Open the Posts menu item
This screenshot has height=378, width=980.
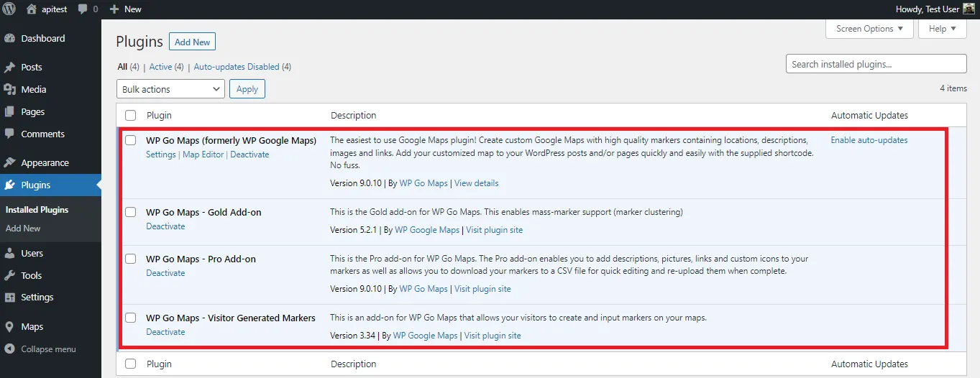pyautogui.click(x=32, y=68)
